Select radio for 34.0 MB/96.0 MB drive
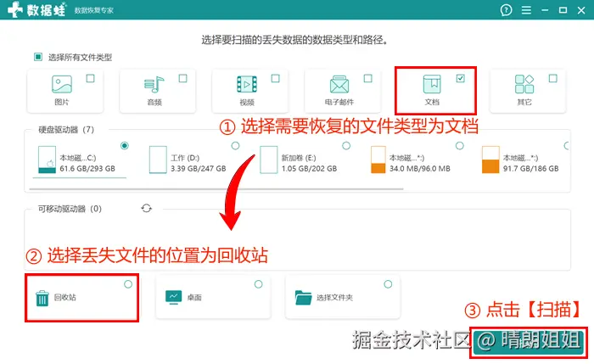Image resolution: width=594 pixels, height=364 pixels. (x=460, y=145)
